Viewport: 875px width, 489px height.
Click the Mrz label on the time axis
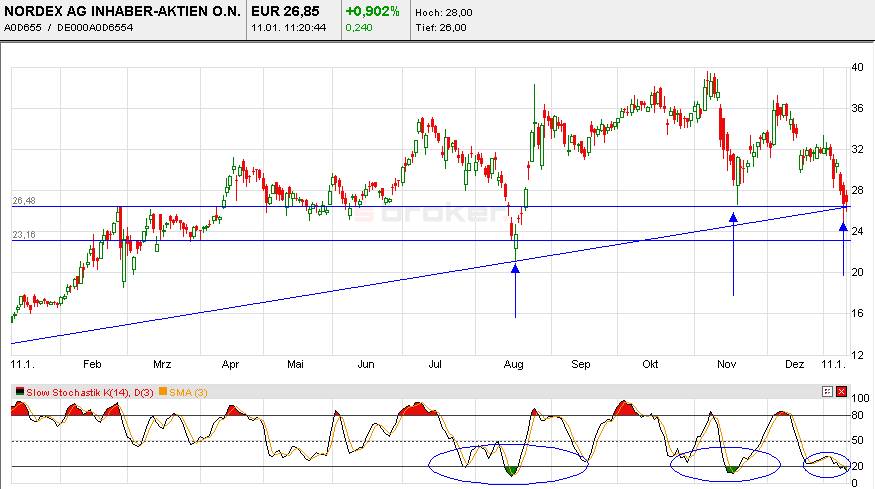coord(162,364)
